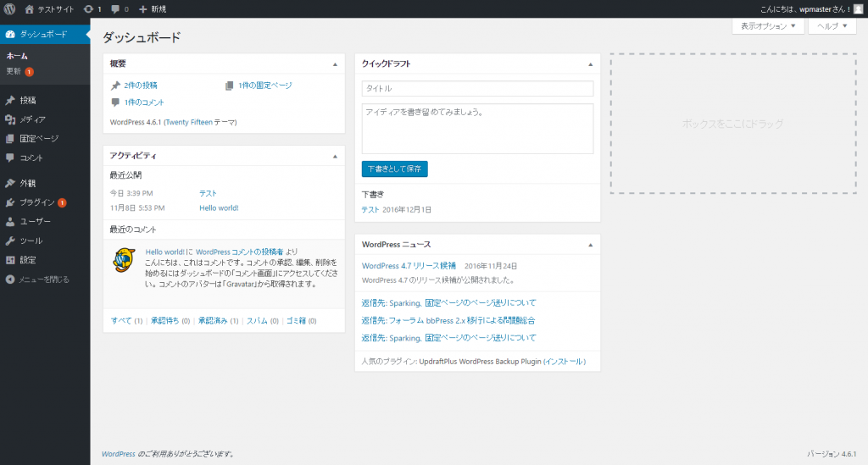
Task: Collapse the 概要 widget panel
Action: click(335, 64)
